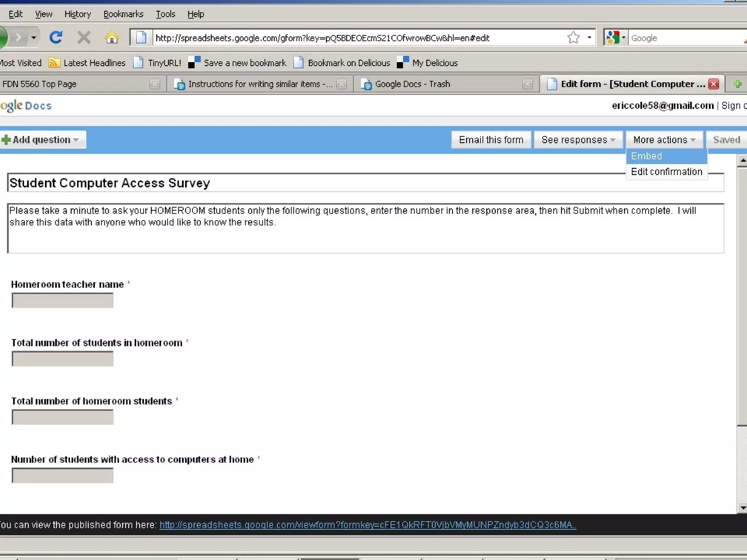Expand the Add question dropdown
Viewport: 747px width, 560px height.
click(43, 140)
